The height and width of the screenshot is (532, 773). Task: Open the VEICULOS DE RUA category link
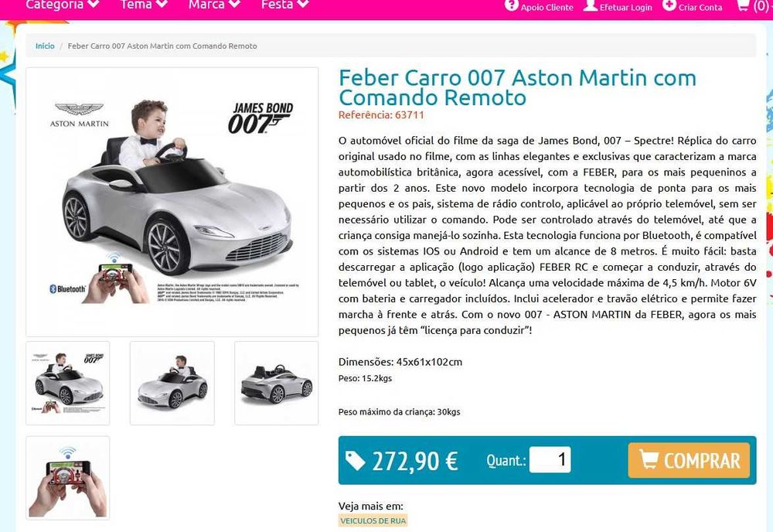point(373,520)
